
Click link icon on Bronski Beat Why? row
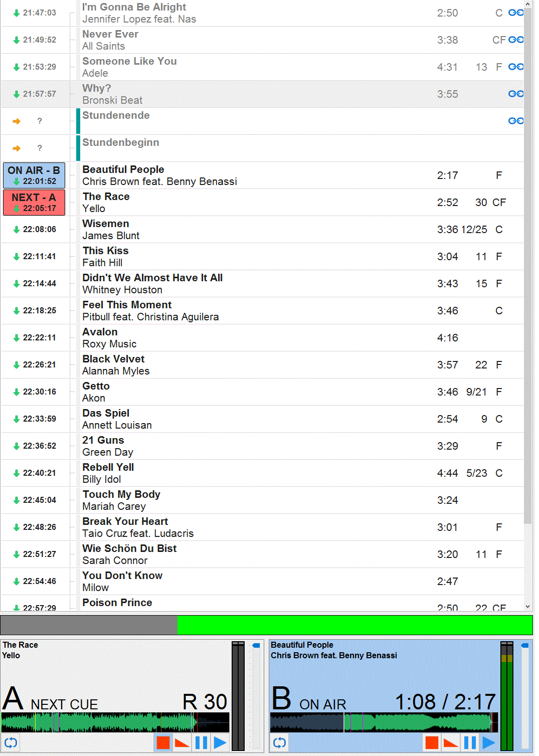[x=515, y=94]
